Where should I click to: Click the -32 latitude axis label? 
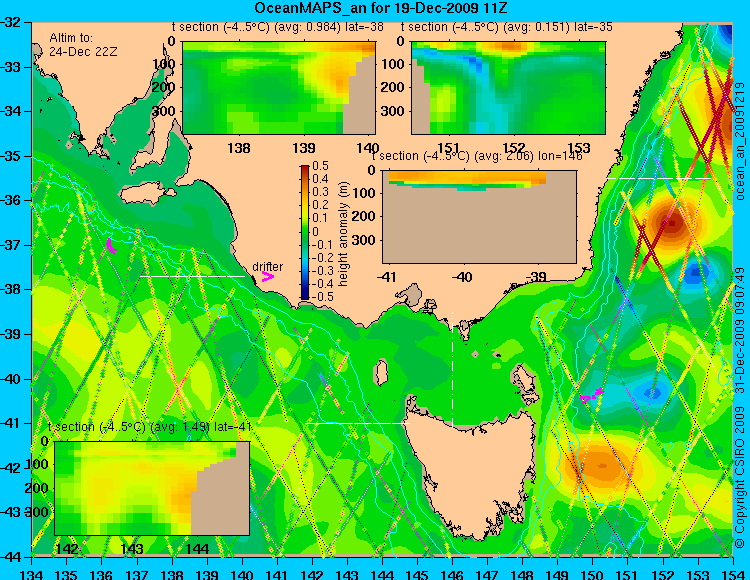pos(10,22)
